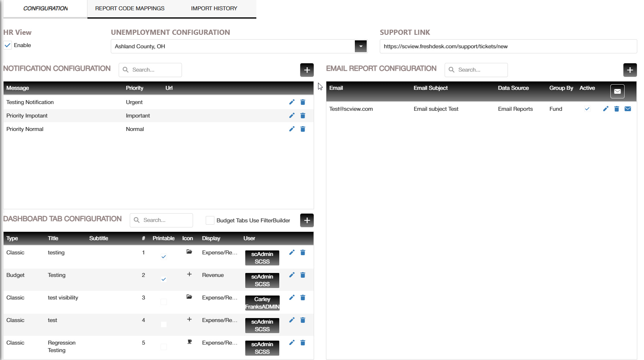Delete the Testing Notification message

point(303,102)
